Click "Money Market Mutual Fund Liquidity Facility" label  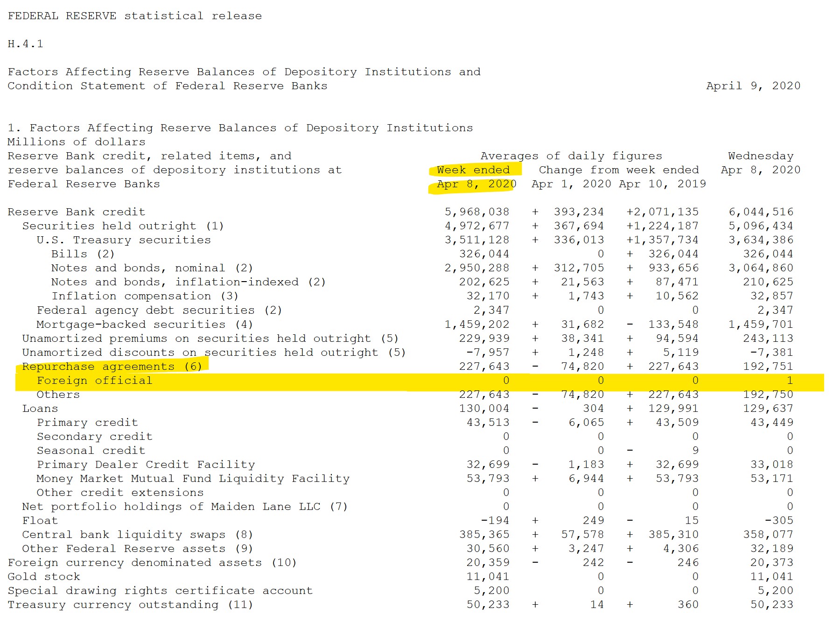[x=193, y=479]
